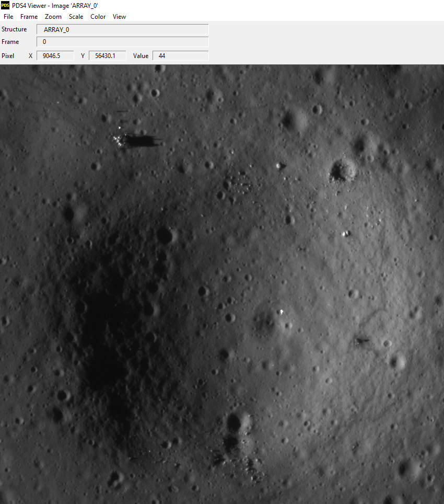Viewport: 444px width, 504px height.
Task: Click the 'Pixel' label
Action: (8, 56)
